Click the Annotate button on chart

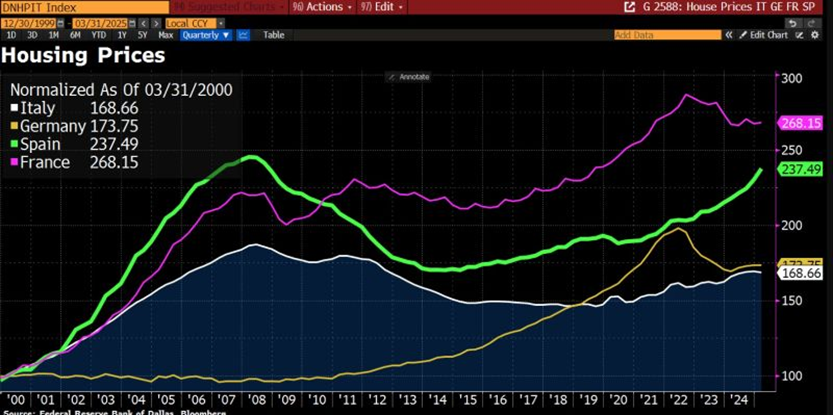pyautogui.click(x=409, y=76)
